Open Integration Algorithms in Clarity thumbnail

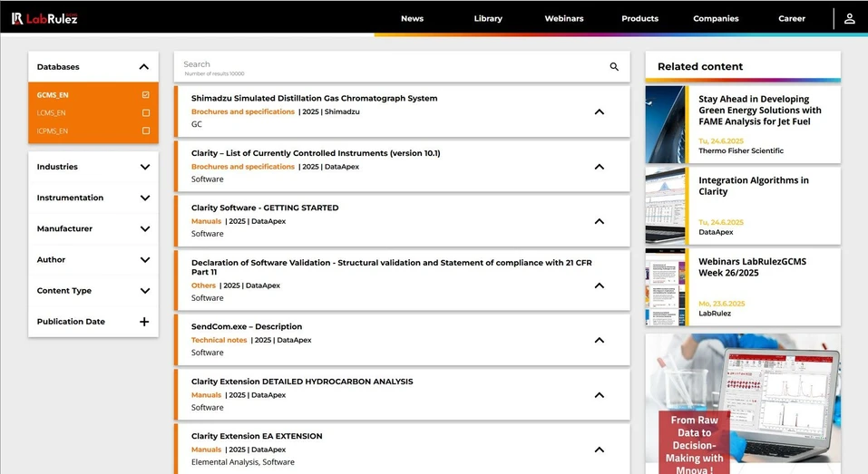[x=666, y=206]
